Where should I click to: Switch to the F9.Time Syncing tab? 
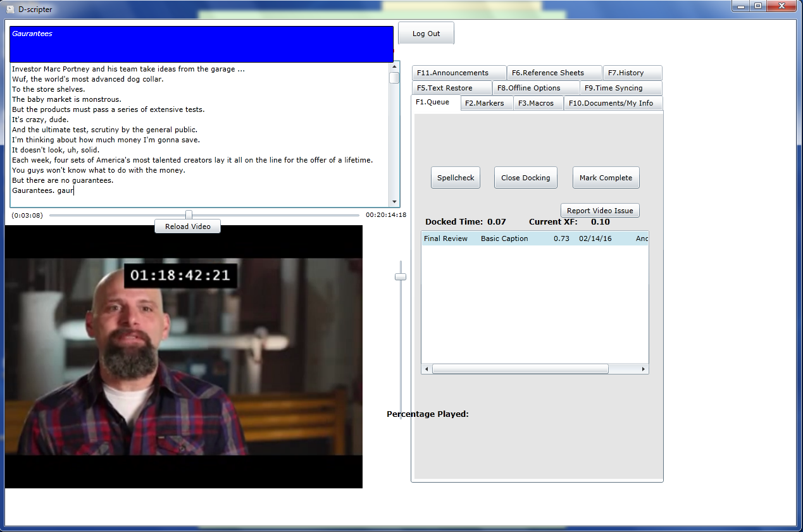coord(619,88)
